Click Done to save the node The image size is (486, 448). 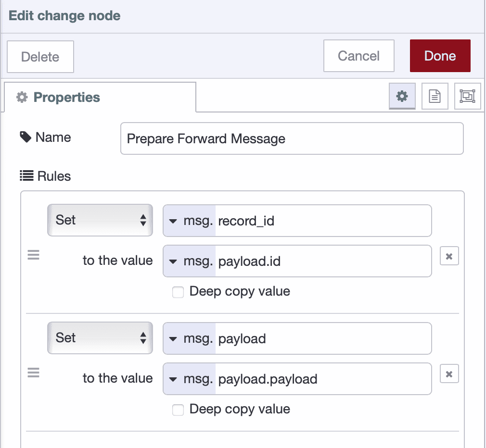coord(440,56)
